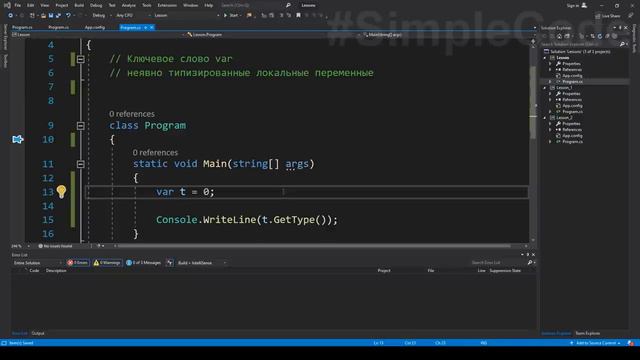Select App.config under Lesson_1 project

(572, 106)
